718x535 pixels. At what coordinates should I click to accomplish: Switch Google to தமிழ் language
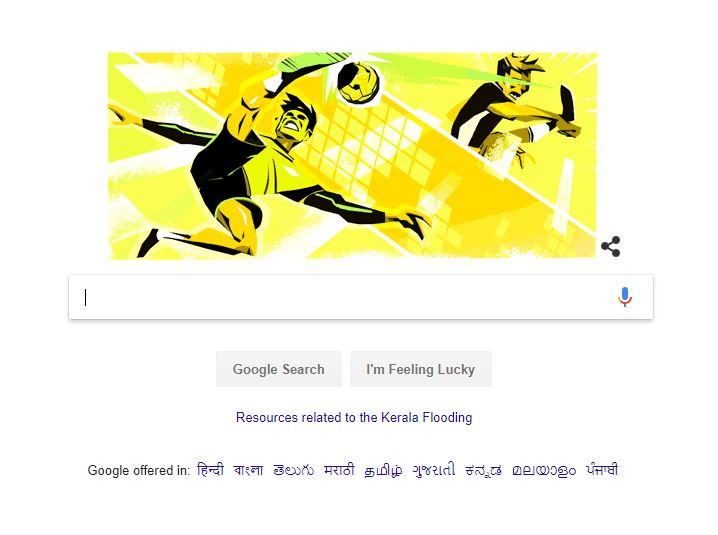click(383, 470)
